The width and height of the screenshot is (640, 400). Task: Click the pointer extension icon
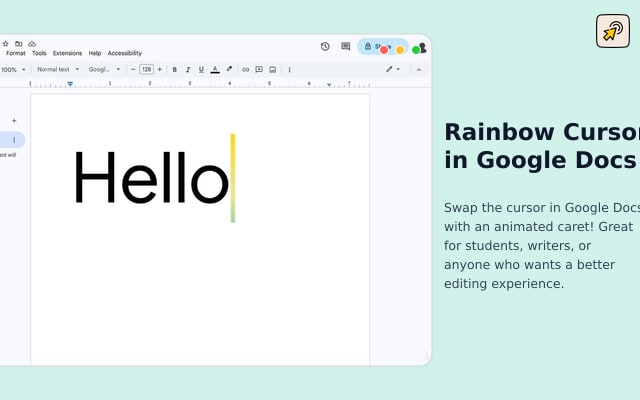tap(613, 31)
